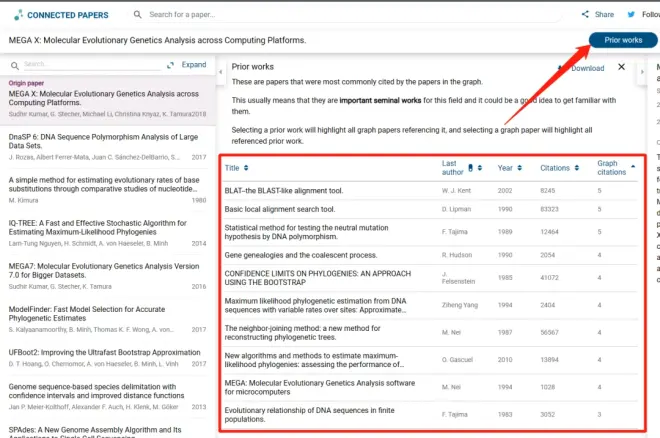Click the MEGA X paper title header
The height and width of the screenshot is (438, 660).
pyautogui.click(x=157, y=40)
